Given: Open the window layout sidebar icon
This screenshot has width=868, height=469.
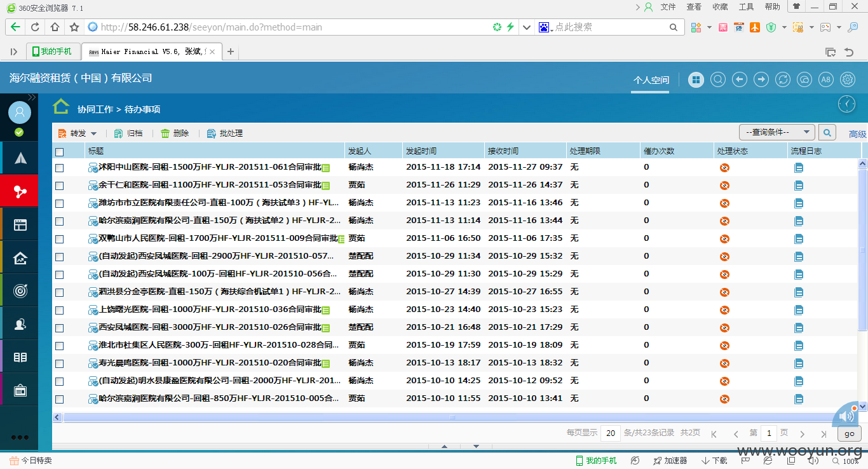Looking at the screenshot, I should [x=20, y=224].
